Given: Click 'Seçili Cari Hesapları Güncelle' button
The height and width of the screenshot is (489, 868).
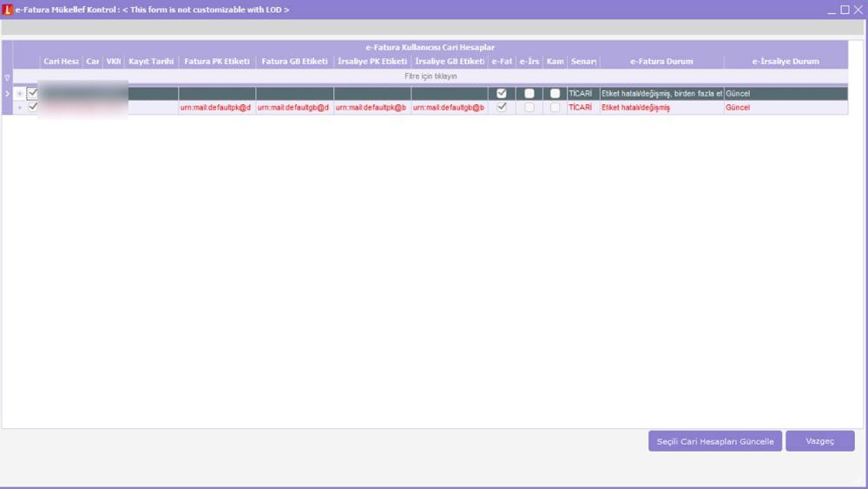Looking at the screenshot, I should point(715,441).
